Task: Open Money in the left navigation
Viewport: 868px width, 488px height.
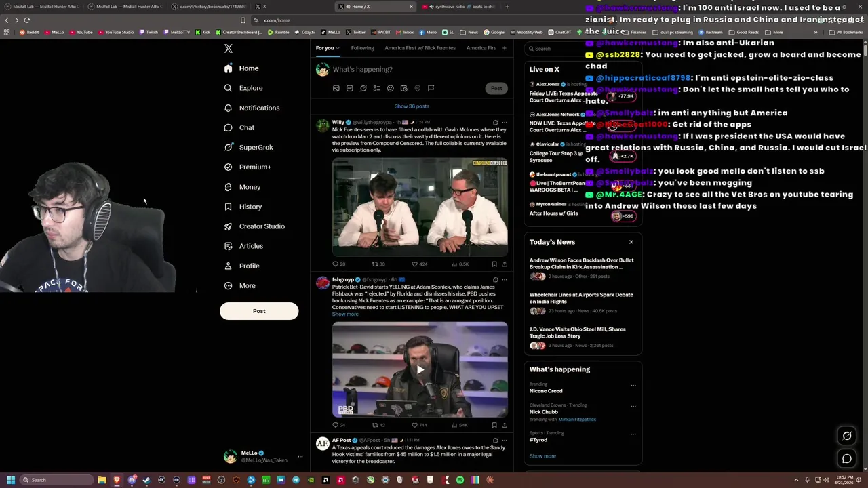Action: click(x=242, y=187)
